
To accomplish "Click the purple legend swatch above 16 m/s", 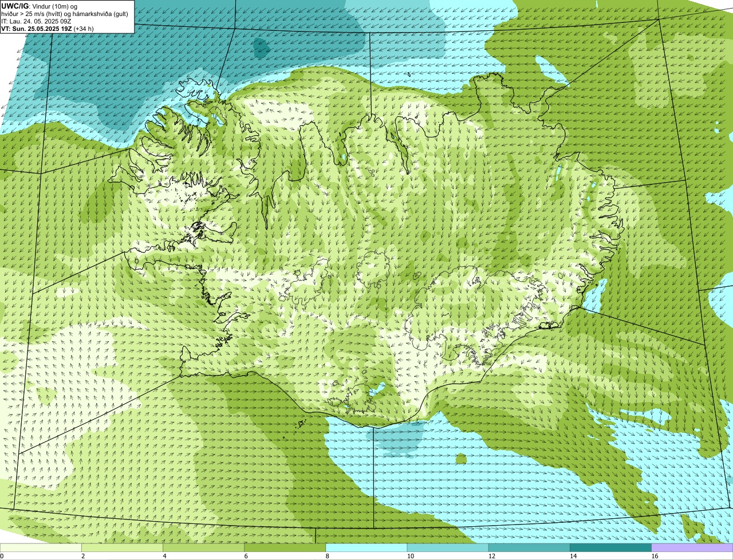I will pyautogui.click(x=692, y=548).
